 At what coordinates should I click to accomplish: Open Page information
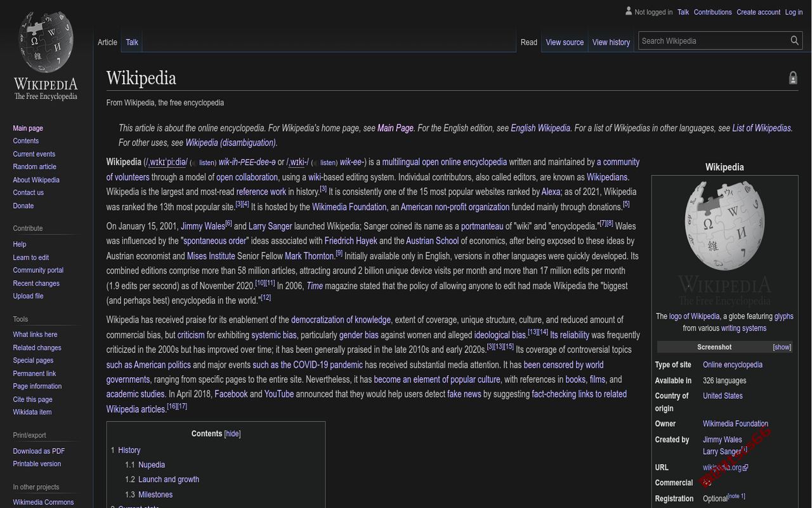(x=37, y=386)
